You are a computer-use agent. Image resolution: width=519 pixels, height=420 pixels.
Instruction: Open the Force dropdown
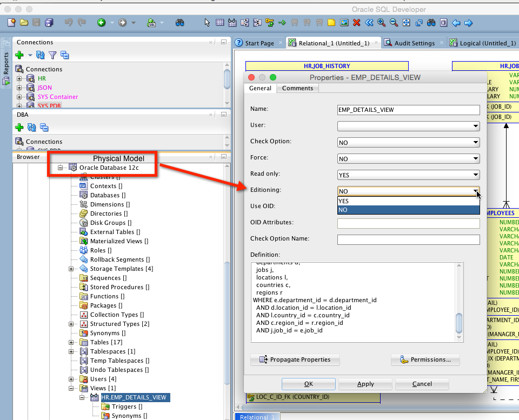coord(475,158)
